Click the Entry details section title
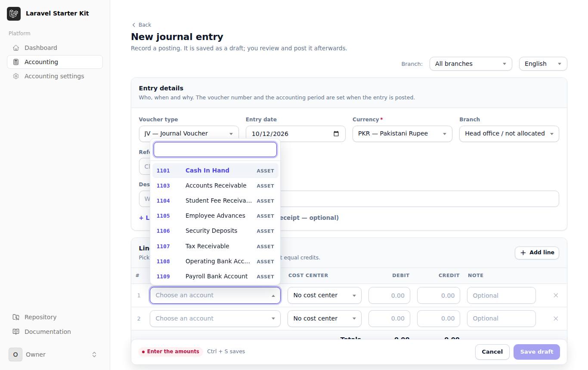Screen dimensions: 588x370 click(x=161, y=88)
